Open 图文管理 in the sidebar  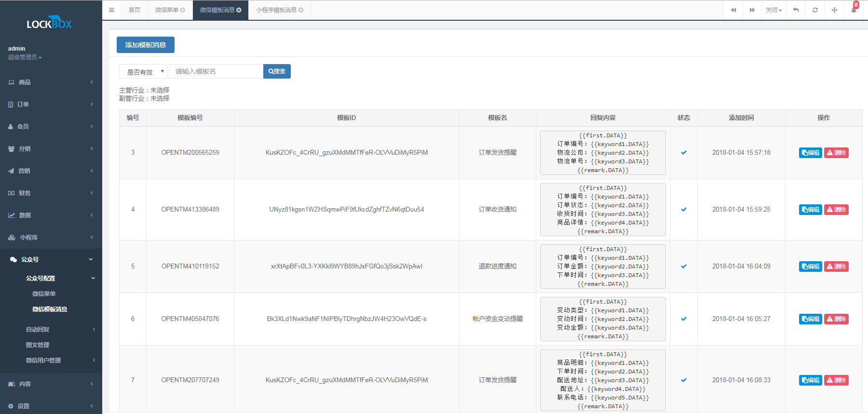point(38,345)
